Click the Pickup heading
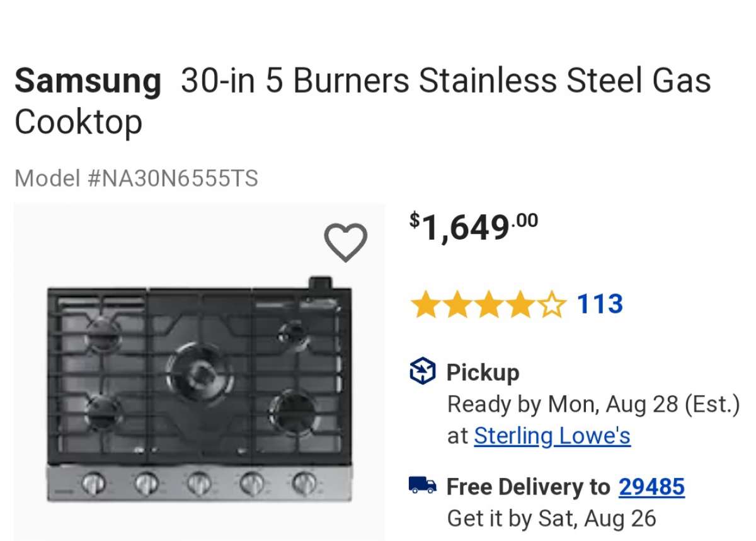 coord(483,372)
